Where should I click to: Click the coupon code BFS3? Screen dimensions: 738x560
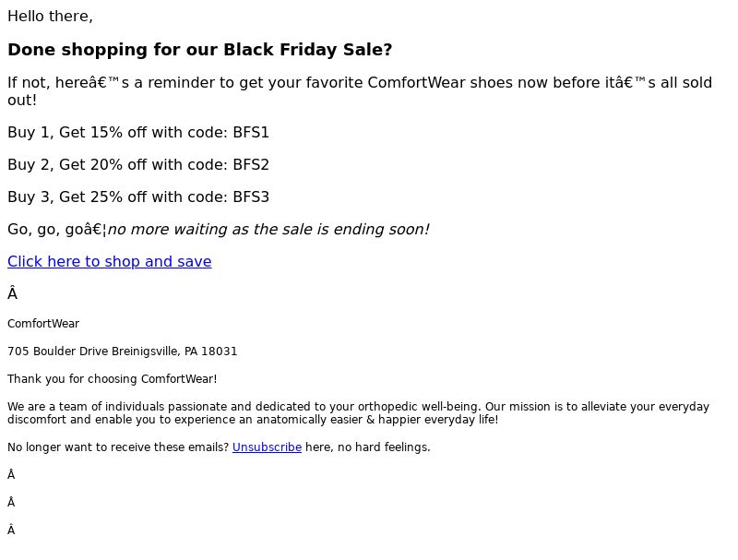pos(251,197)
